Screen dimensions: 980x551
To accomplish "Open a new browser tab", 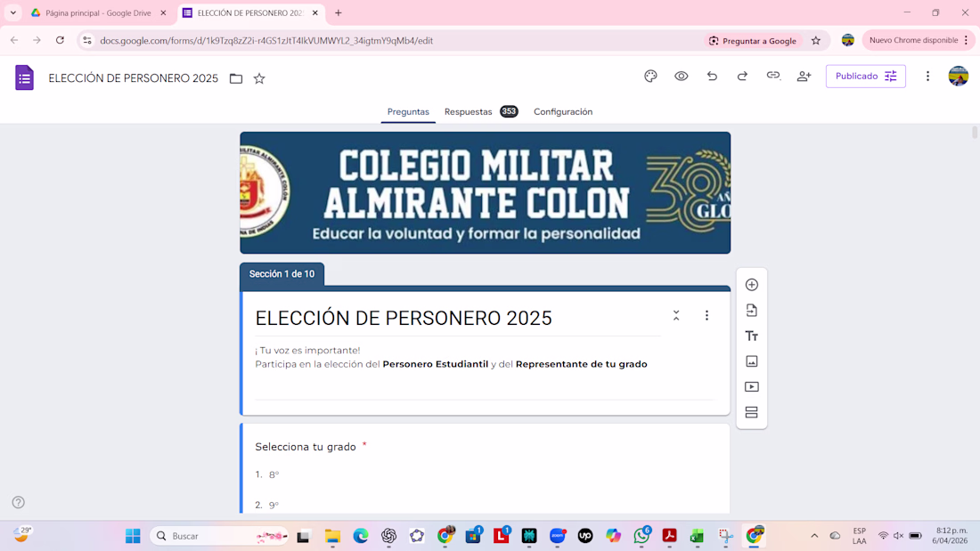I will (x=339, y=12).
